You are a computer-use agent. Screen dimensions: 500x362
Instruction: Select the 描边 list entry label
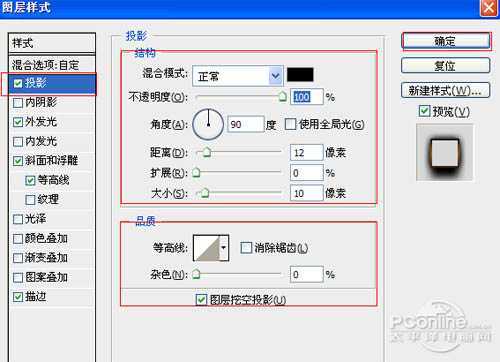point(36,297)
